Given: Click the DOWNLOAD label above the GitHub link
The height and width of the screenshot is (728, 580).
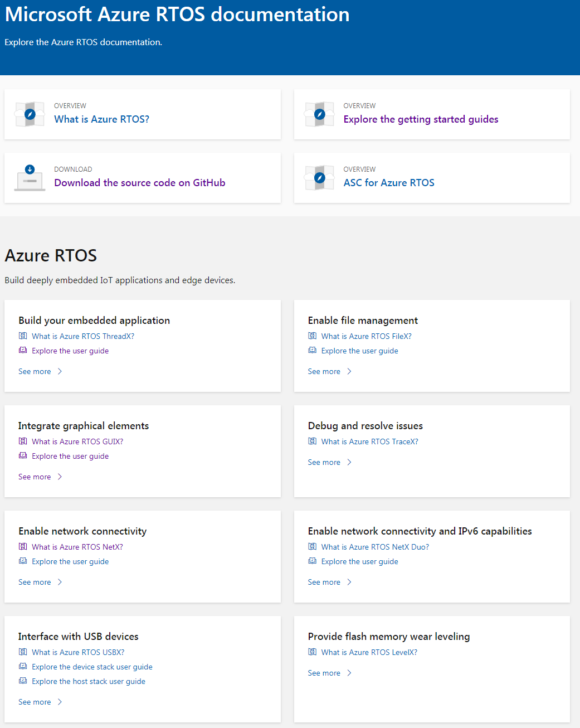Looking at the screenshot, I should pos(73,169).
